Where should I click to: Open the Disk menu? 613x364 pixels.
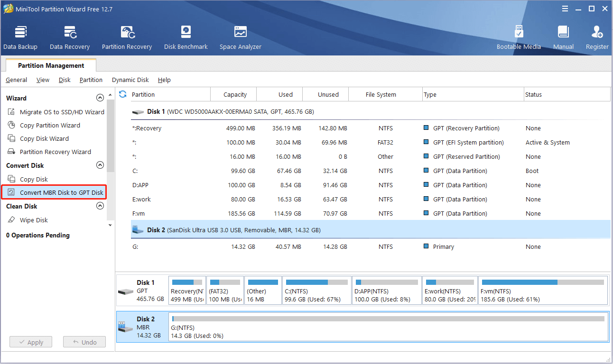click(x=65, y=80)
